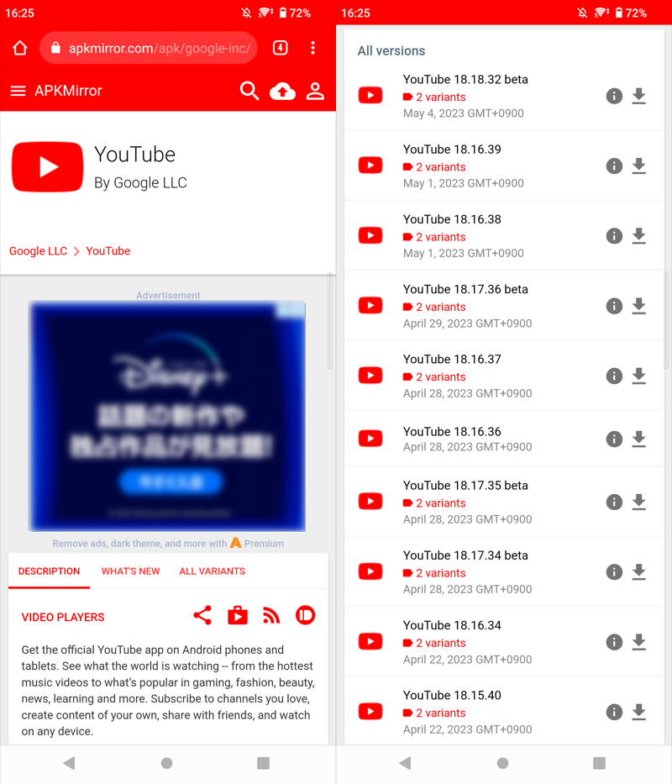
Task: Download YouTube 18.16.37
Action: tap(639, 376)
